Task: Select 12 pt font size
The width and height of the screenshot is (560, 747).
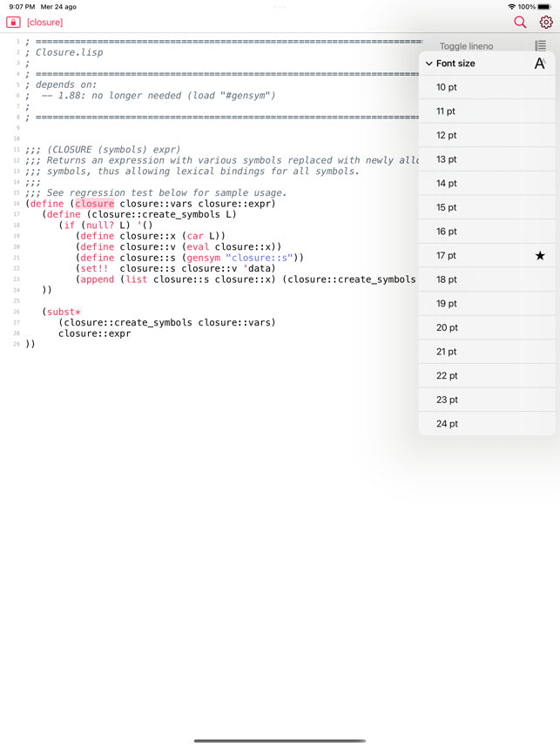Action: pyautogui.click(x=447, y=135)
